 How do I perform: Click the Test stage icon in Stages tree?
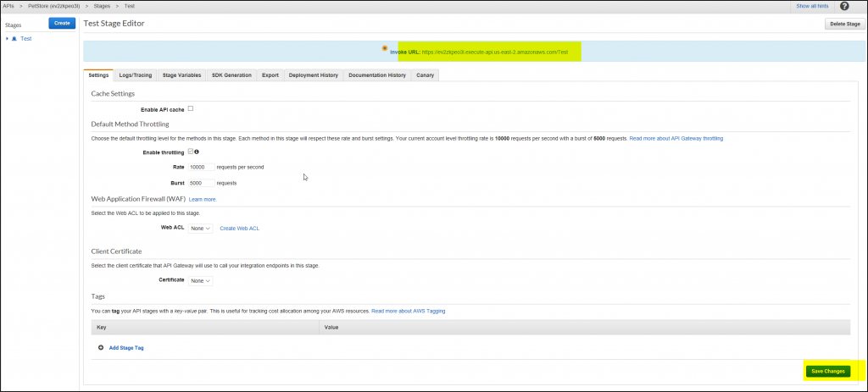[x=14, y=39]
